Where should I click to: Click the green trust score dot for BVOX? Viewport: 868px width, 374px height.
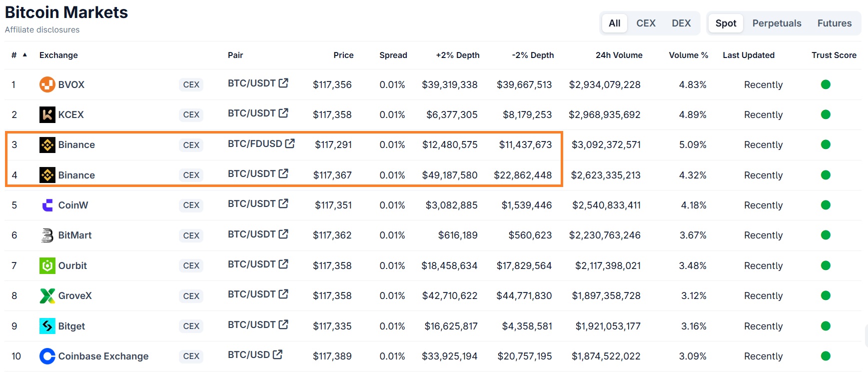(826, 84)
